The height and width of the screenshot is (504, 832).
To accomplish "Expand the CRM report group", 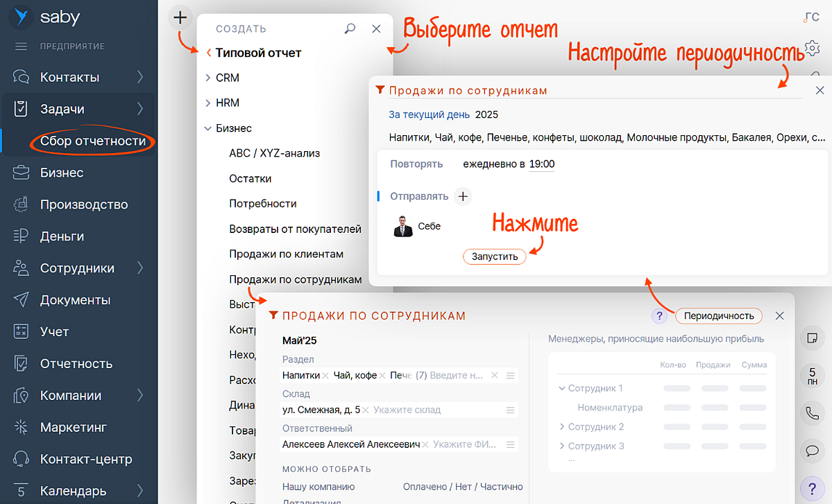I will pyautogui.click(x=207, y=78).
